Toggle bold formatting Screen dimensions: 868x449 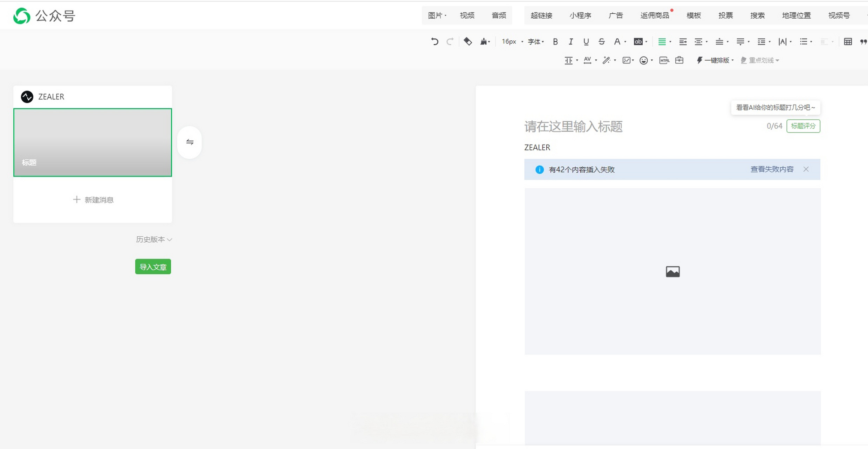pos(555,42)
